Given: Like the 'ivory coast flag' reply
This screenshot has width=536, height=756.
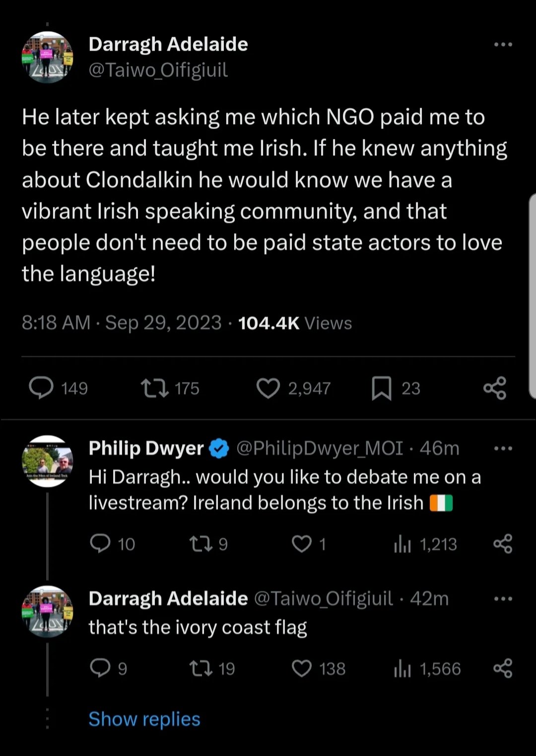Looking at the screenshot, I should click(301, 669).
